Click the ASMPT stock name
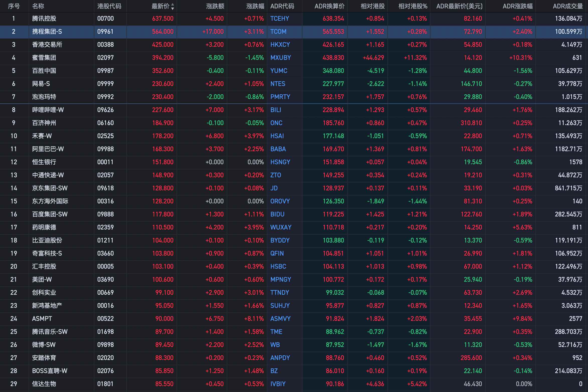This screenshot has height=392, width=588. pyautogui.click(x=42, y=319)
